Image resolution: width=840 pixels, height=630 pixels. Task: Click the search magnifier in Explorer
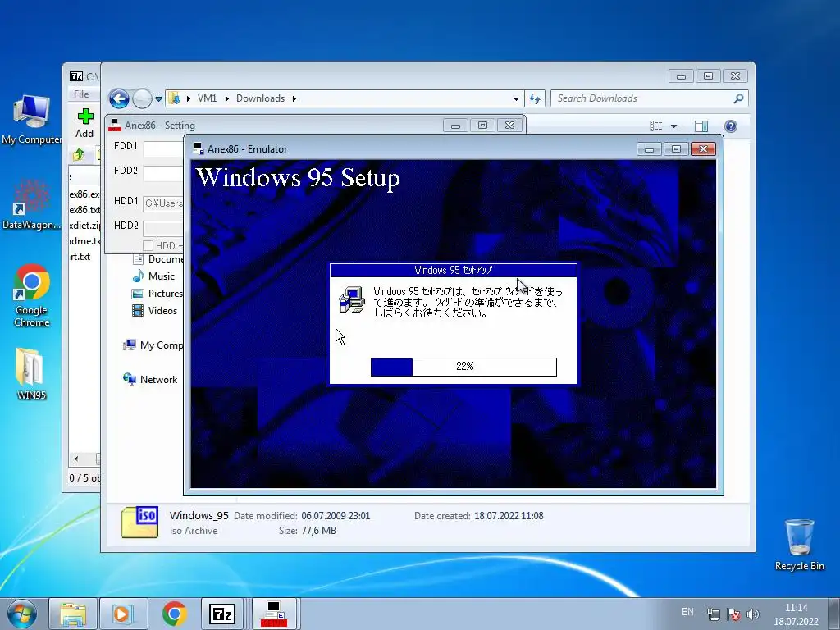pyautogui.click(x=738, y=98)
